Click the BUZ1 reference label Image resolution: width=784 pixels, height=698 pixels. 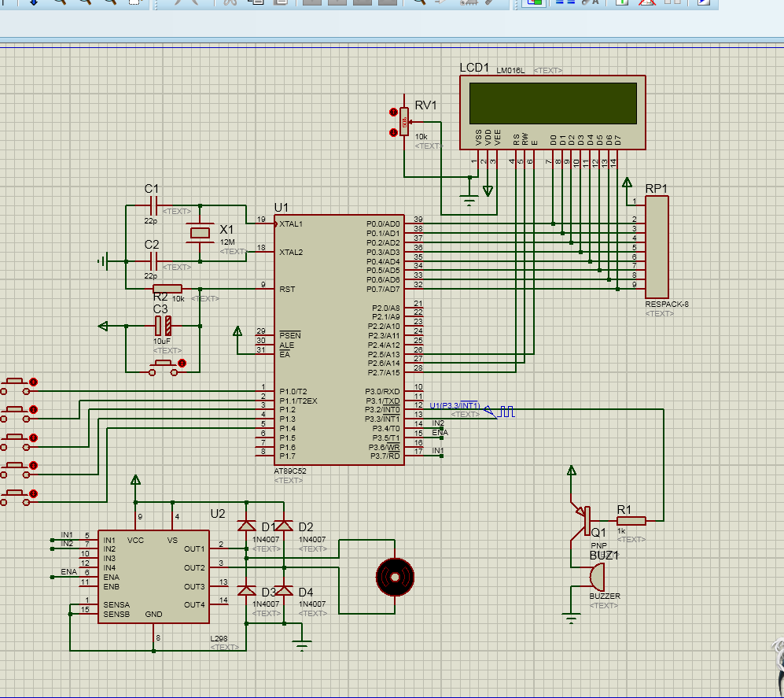click(x=604, y=556)
